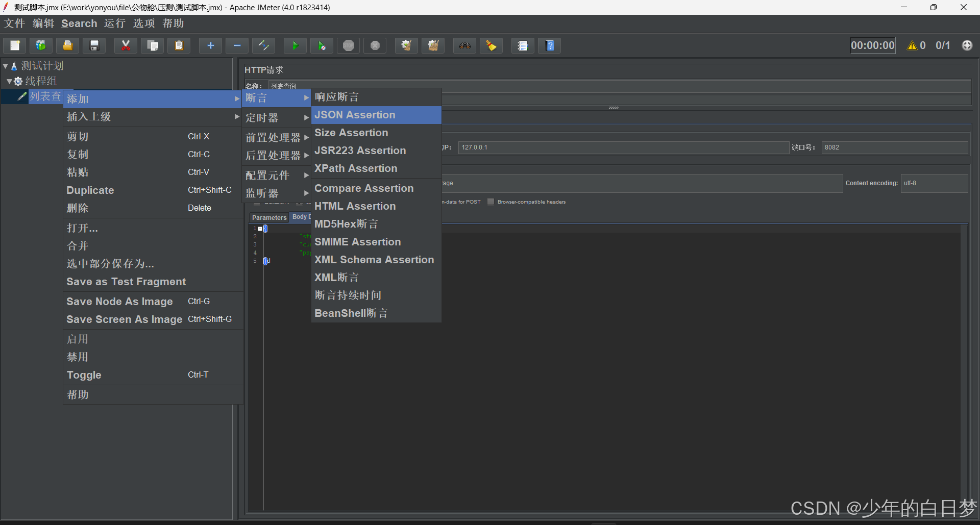Click the Clear results broom icon
The image size is (980, 525).
[x=406, y=45]
